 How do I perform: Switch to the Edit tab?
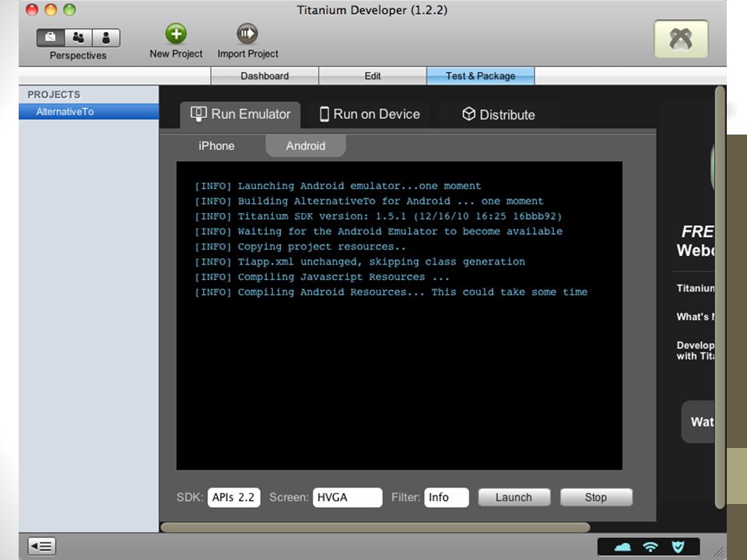(373, 75)
